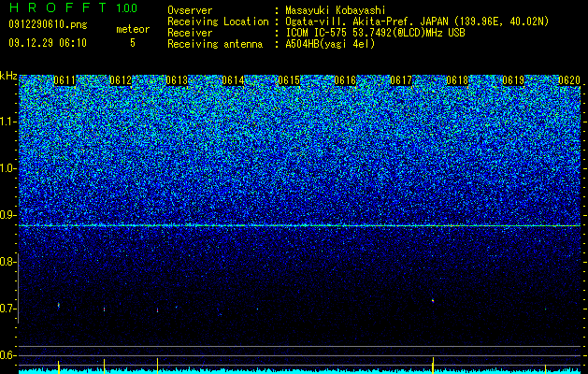
Task: Click the 0619 time marker label
Action: [x=513, y=80]
